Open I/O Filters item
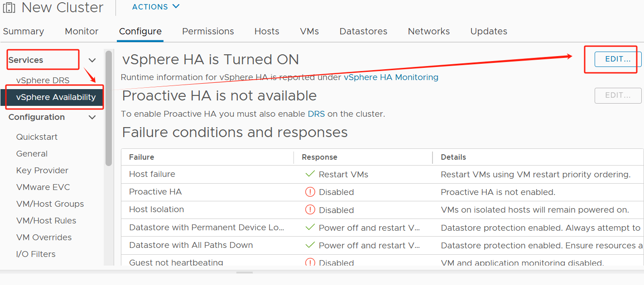644x285 pixels. point(36,254)
